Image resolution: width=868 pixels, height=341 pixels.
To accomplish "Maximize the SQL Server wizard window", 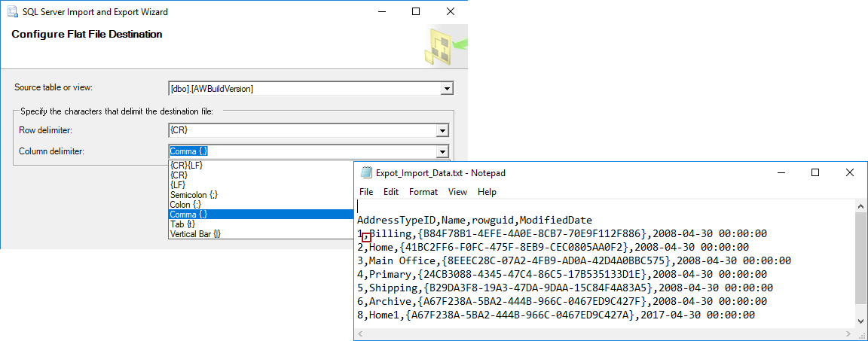I will coord(416,11).
